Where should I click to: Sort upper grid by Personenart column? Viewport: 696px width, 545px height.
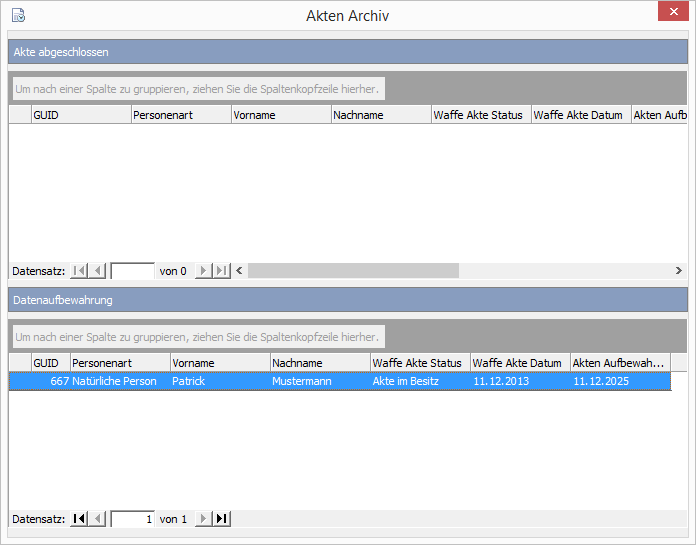pos(181,115)
